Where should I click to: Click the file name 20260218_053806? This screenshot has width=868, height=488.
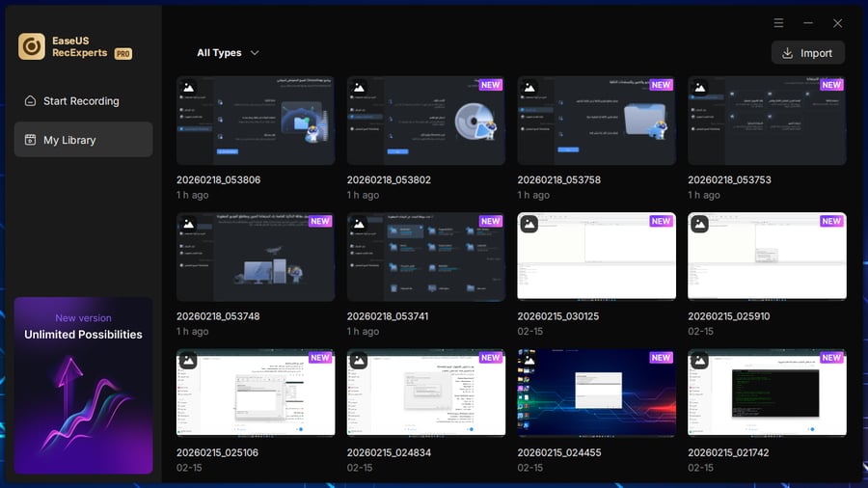[x=218, y=179]
